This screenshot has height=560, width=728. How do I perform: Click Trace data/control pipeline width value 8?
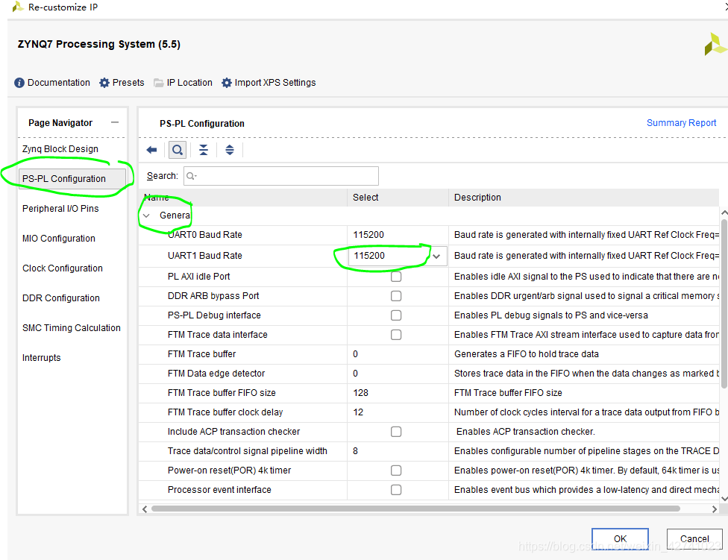tap(355, 451)
